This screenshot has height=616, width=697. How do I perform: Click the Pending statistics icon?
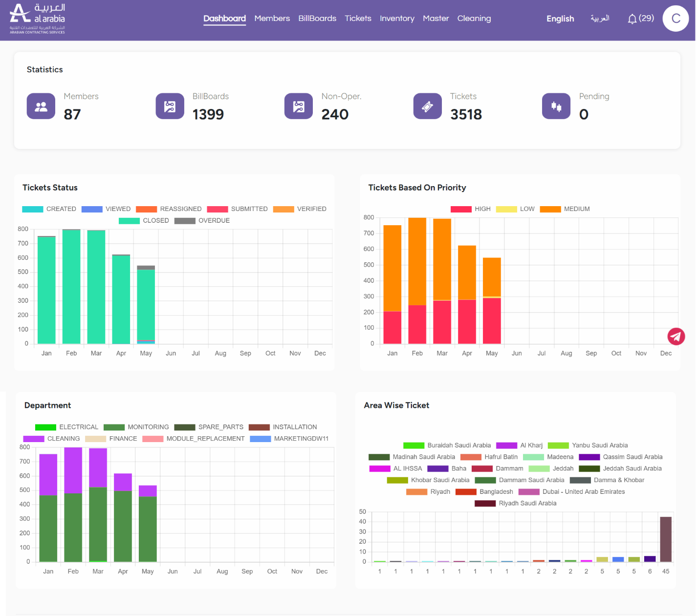(556, 106)
